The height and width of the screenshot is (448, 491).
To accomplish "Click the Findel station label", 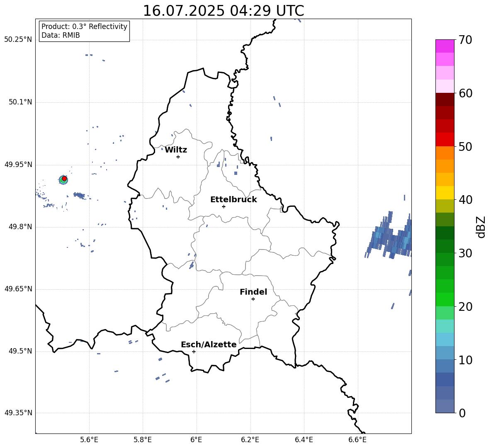I will pos(253,292).
